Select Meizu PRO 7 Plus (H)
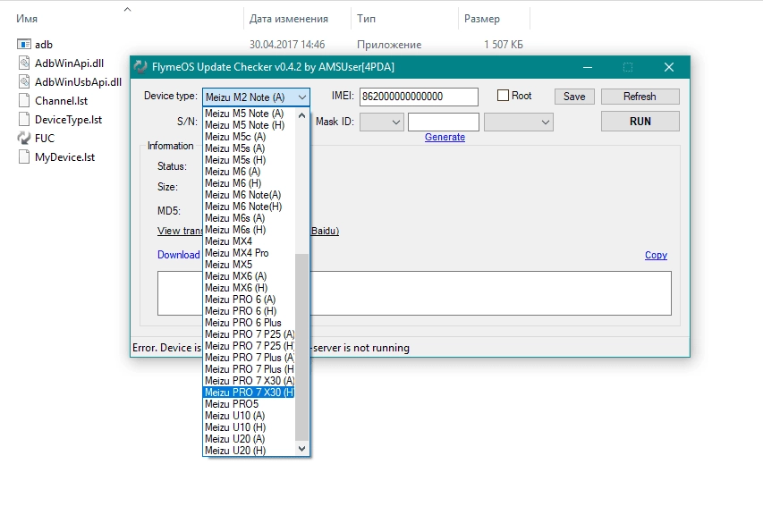The height and width of the screenshot is (532, 763). pyautogui.click(x=249, y=369)
